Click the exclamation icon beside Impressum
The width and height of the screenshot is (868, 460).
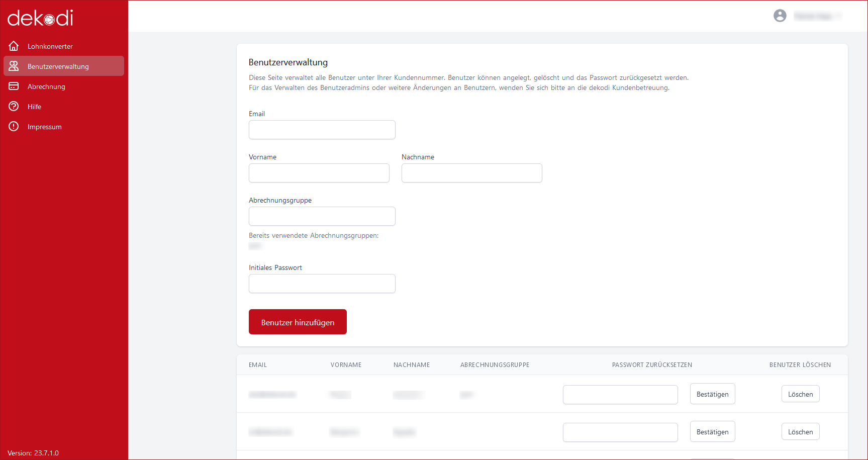click(14, 127)
